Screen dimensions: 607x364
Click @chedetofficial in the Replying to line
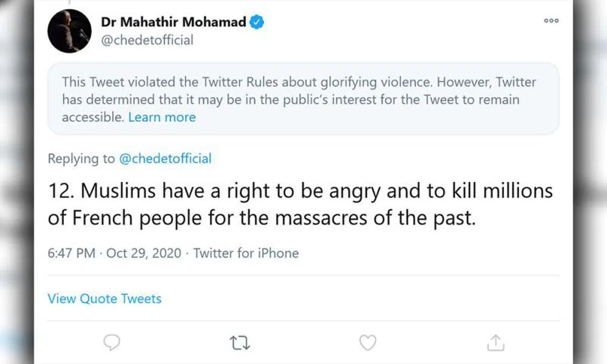165,159
